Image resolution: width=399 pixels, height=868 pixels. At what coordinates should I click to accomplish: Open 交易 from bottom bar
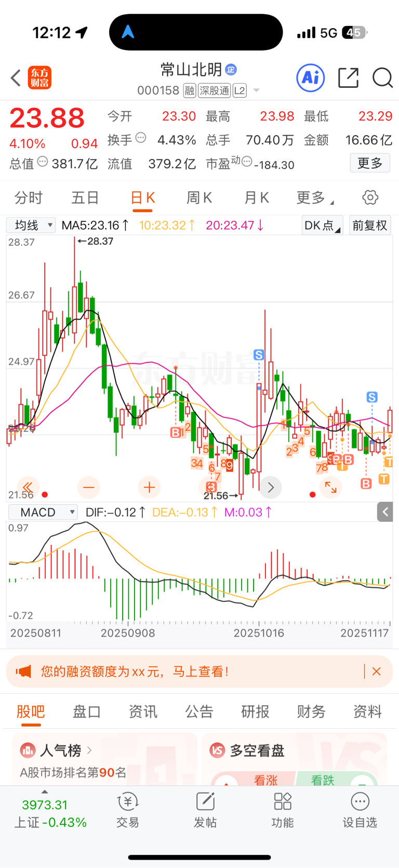point(127,810)
